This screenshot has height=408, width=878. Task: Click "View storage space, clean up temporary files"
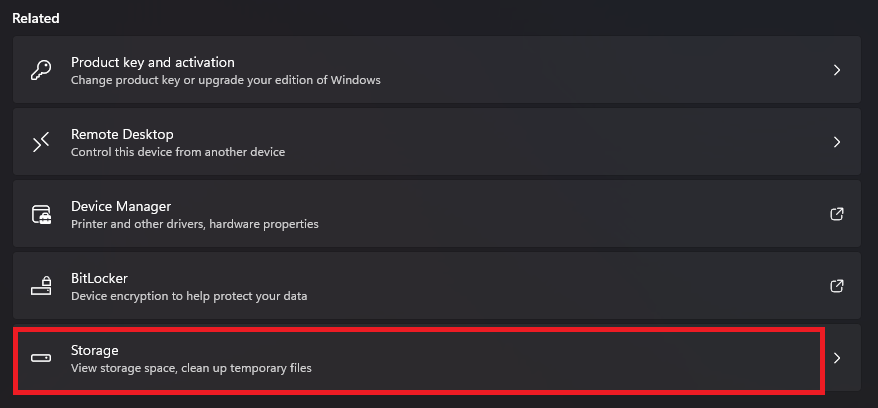point(191,368)
